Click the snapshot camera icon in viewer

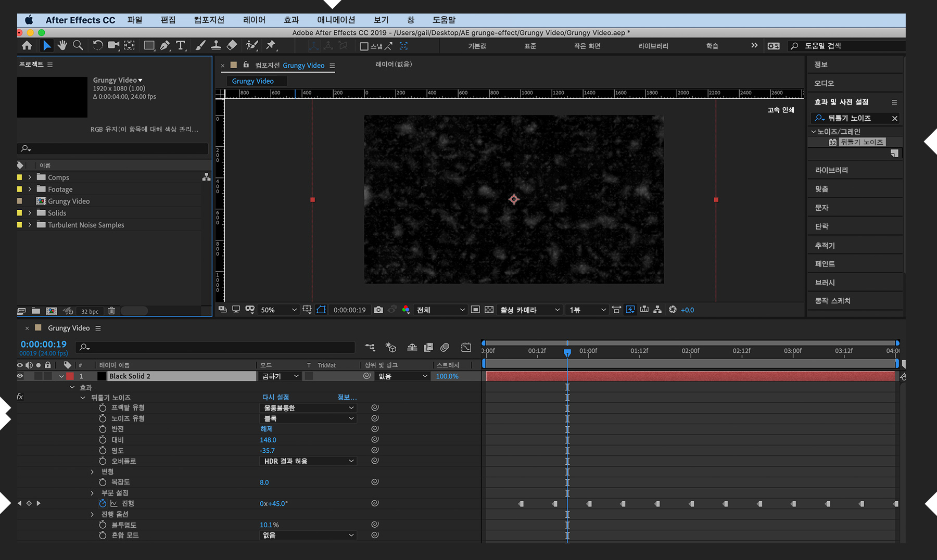[378, 310]
